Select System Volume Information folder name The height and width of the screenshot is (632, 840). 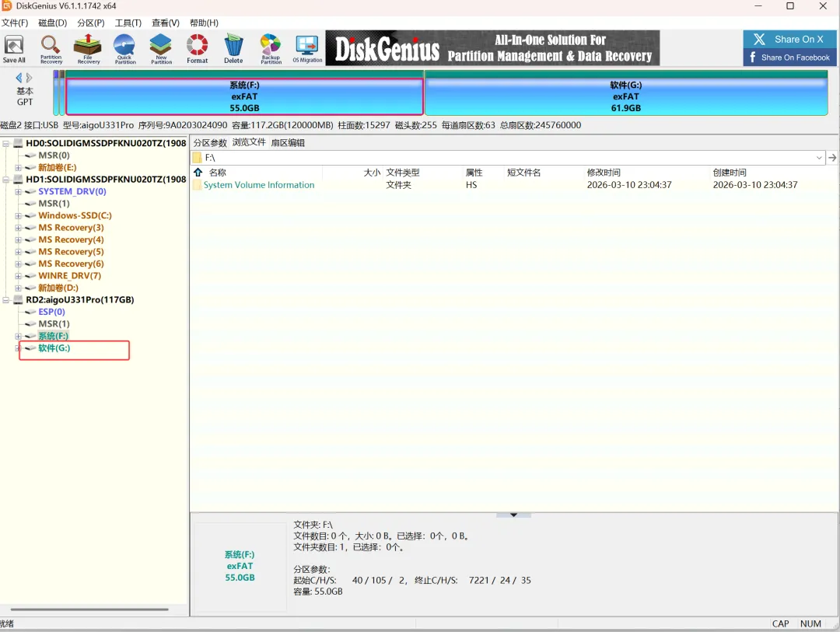pos(259,185)
